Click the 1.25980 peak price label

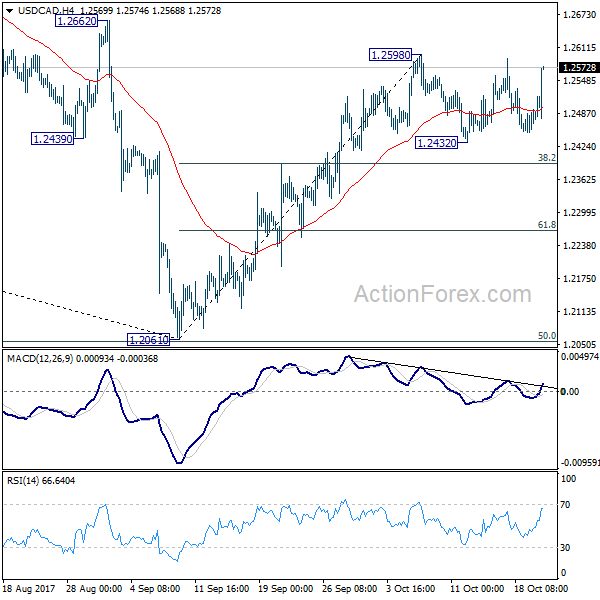[x=391, y=55]
